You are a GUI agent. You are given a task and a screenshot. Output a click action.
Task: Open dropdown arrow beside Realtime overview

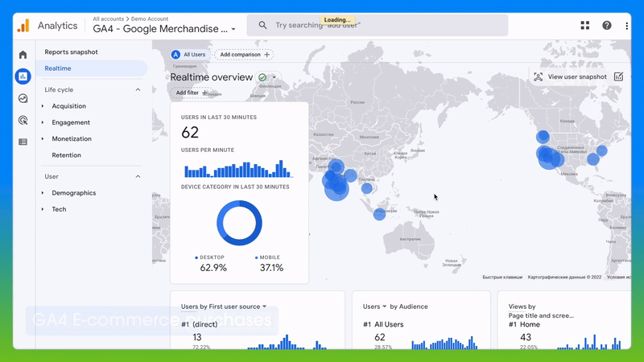coord(274,77)
